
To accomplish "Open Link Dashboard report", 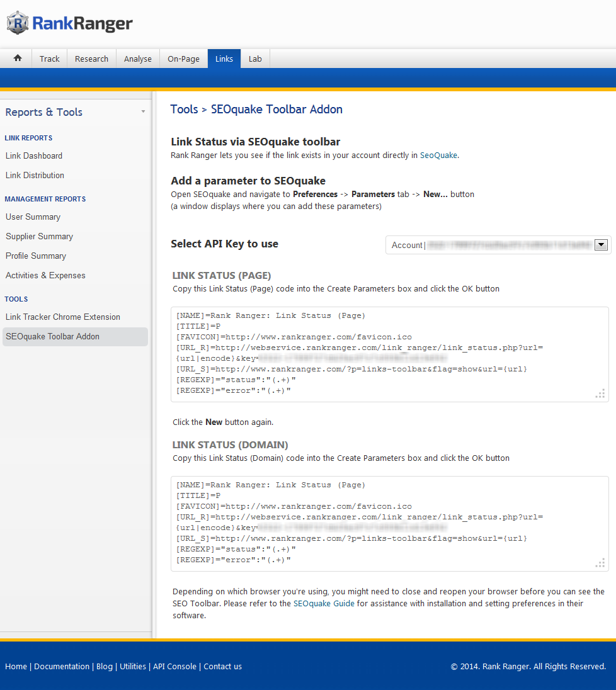I will coord(34,156).
